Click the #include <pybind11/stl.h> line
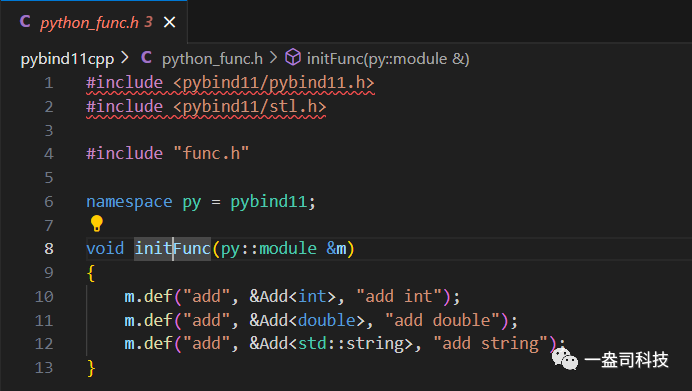The width and height of the screenshot is (692, 391). click(x=206, y=107)
